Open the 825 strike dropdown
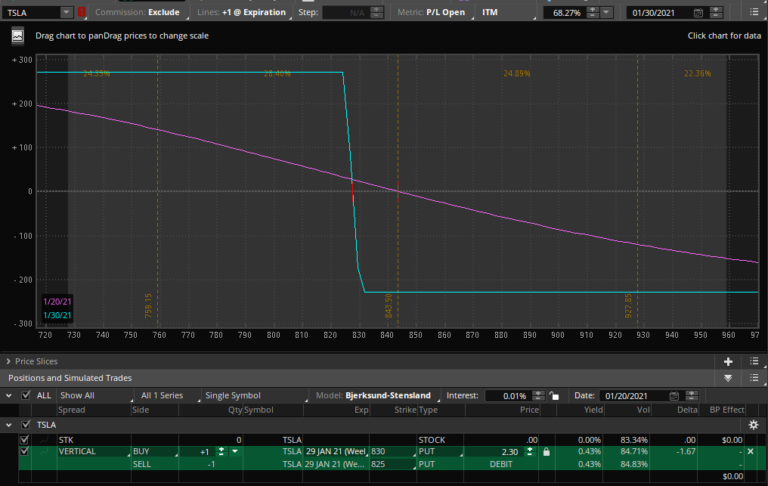768x486 pixels. [x=393, y=464]
